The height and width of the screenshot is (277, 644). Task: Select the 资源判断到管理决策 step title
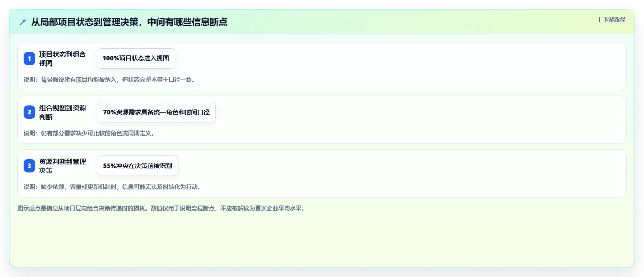point(62,166)
